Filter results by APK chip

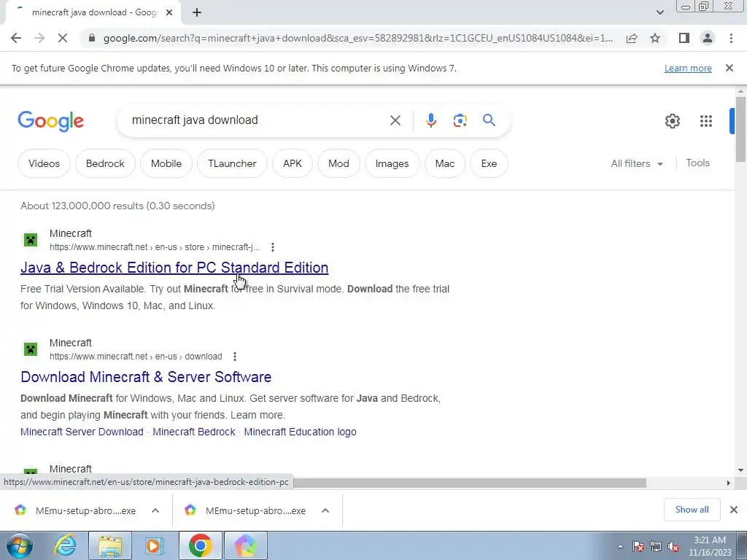292,163
